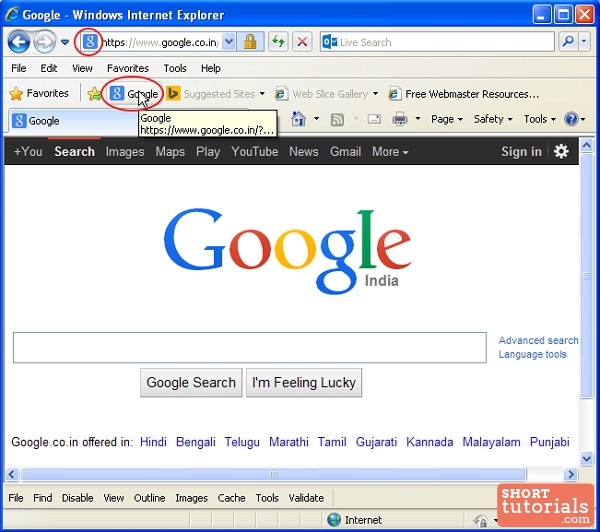Open search provider options dropdown
This screenshot has width=600, height=532.
tap(584, 42)
